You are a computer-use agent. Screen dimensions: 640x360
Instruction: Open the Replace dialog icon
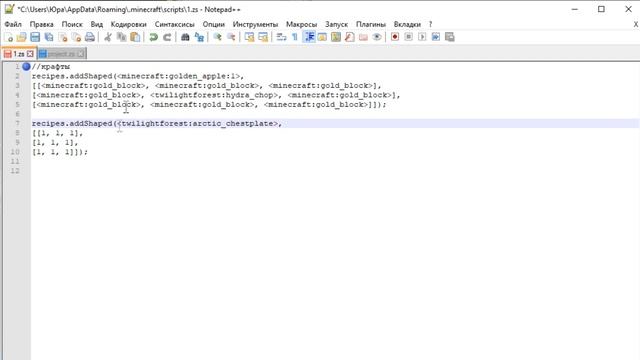(x=199, y=37)
